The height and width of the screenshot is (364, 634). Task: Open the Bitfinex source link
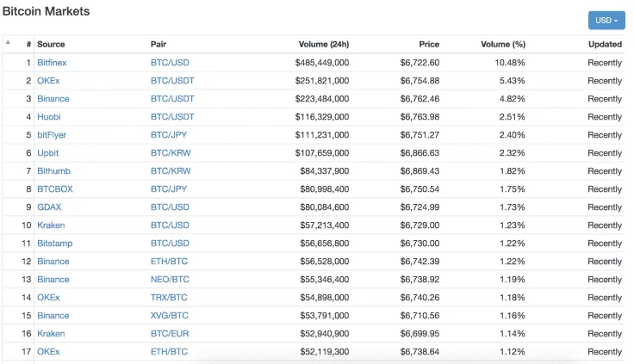tap(52, 63)
